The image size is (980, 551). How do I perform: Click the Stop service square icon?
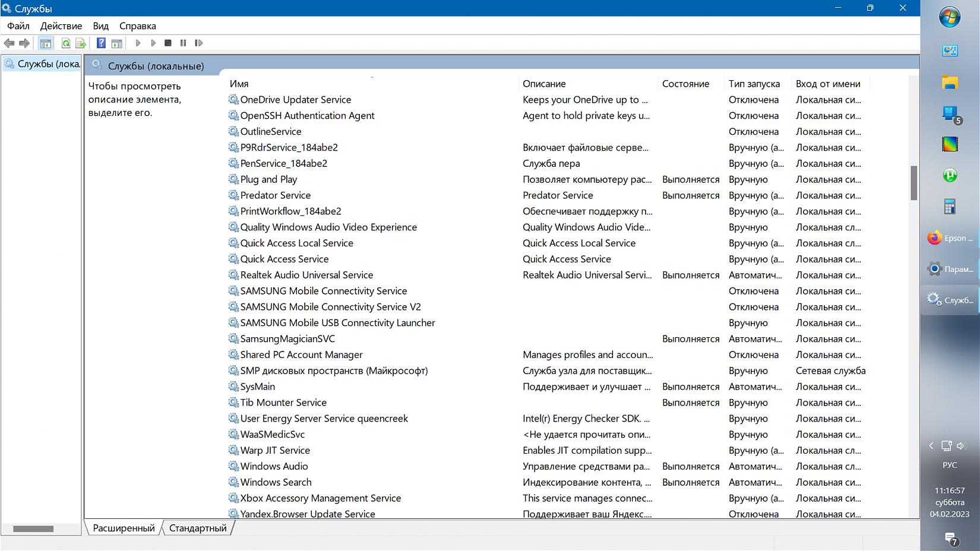168,43
